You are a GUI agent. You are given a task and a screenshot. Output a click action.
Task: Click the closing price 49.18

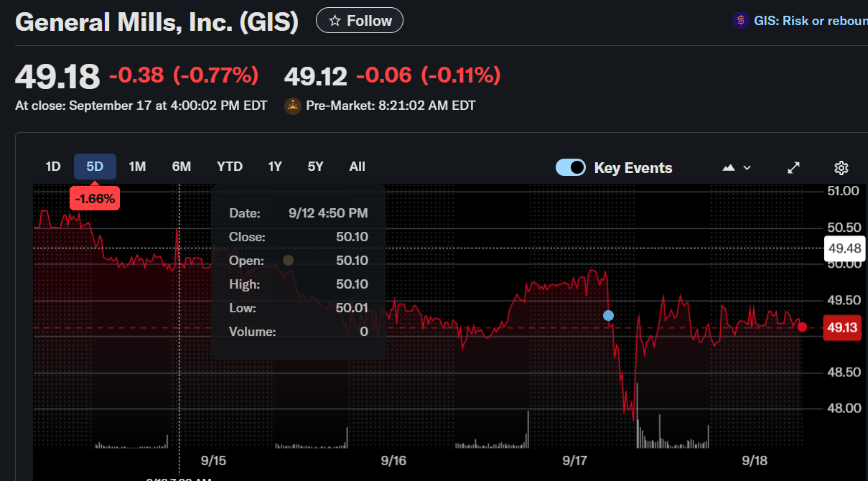pos(57,76)
